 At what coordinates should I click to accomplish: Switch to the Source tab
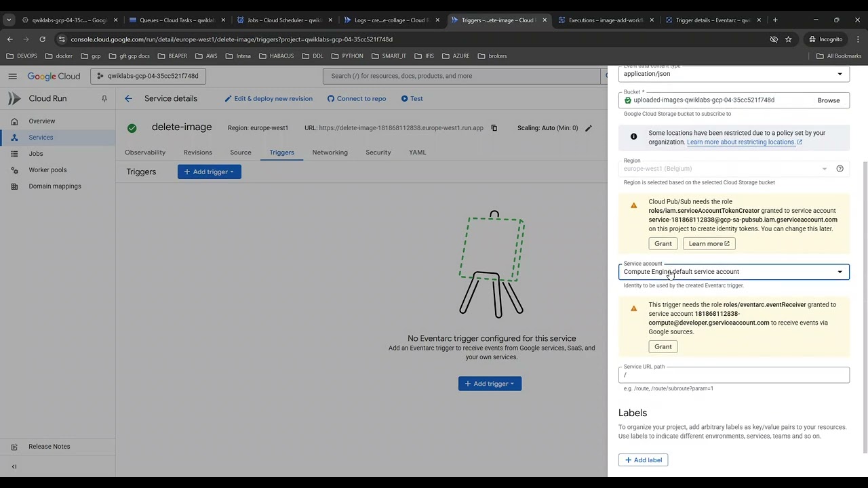[241, 152]
